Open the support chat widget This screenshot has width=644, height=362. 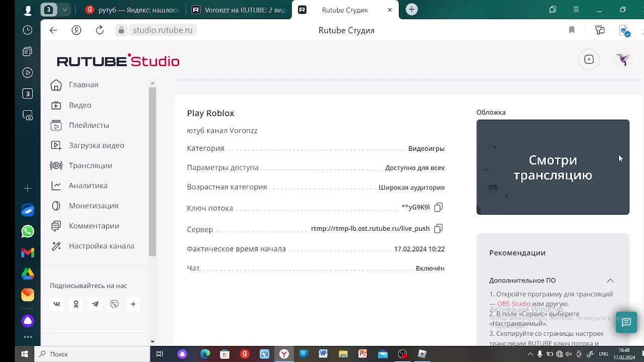coord(626,322)
